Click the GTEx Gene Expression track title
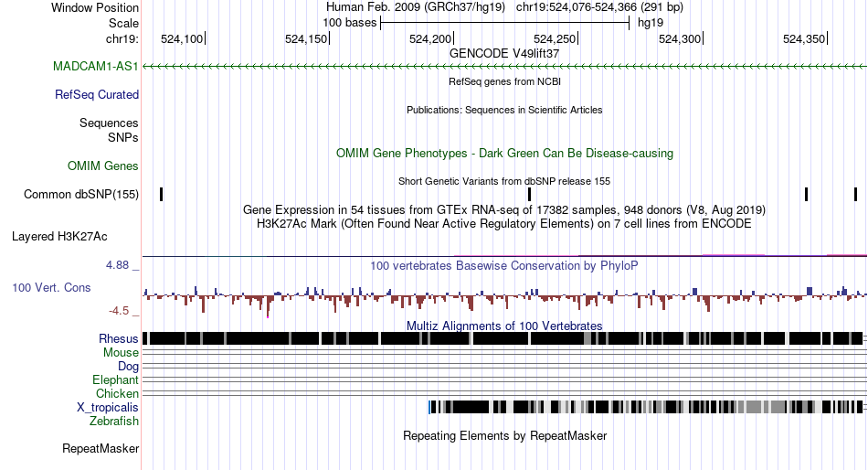 pos(504,210)
